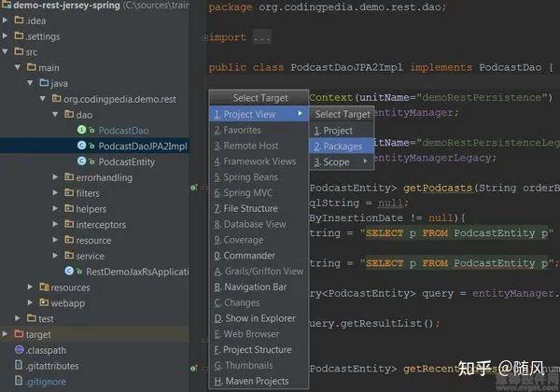Click the PodcastEntity class icon

(x=82, y=161)
